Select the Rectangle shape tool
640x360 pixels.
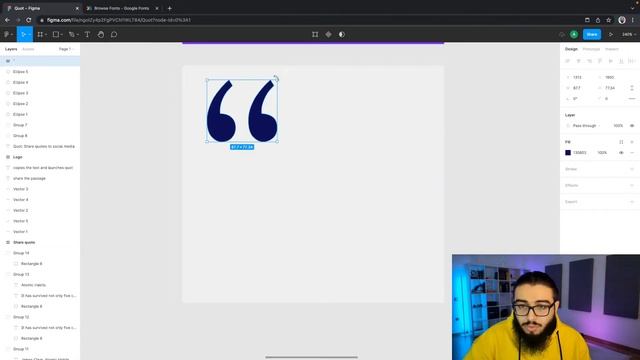[x=56, y=35]
